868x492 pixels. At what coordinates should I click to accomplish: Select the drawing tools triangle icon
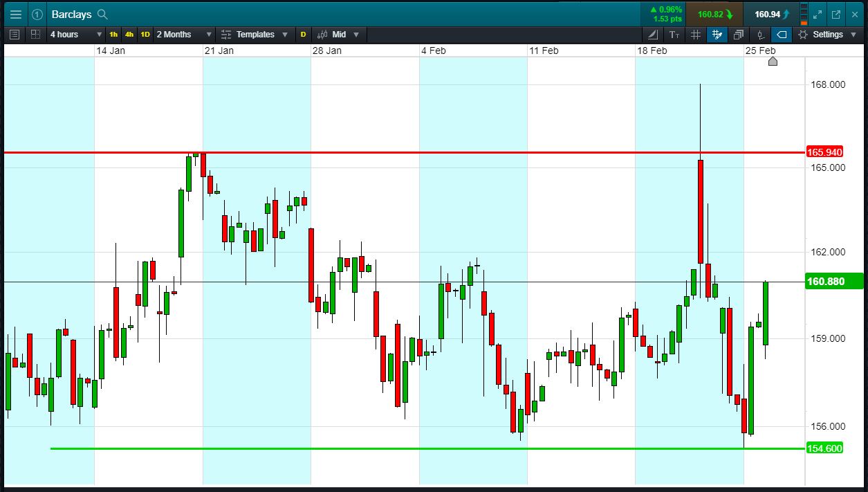(x=653, y=35)
